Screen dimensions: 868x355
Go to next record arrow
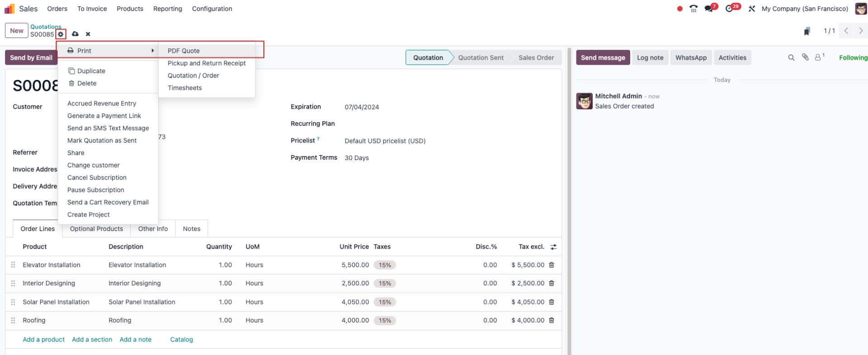point(860,31)
